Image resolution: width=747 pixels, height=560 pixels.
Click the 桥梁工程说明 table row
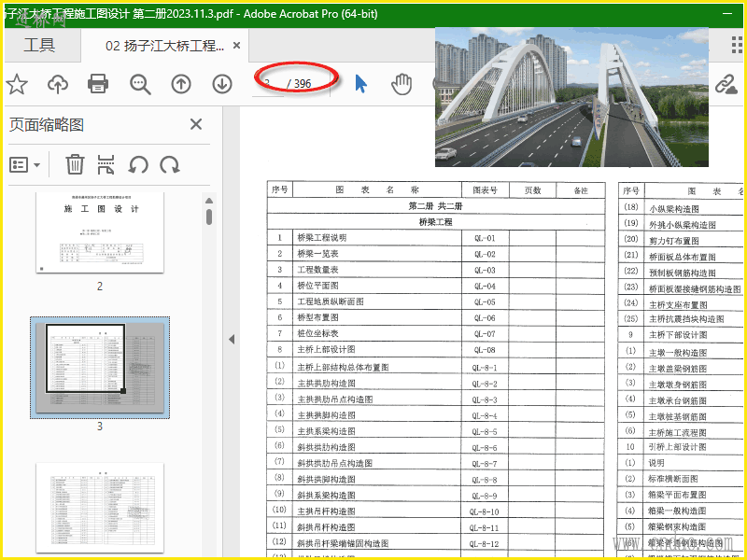[436, 238]
